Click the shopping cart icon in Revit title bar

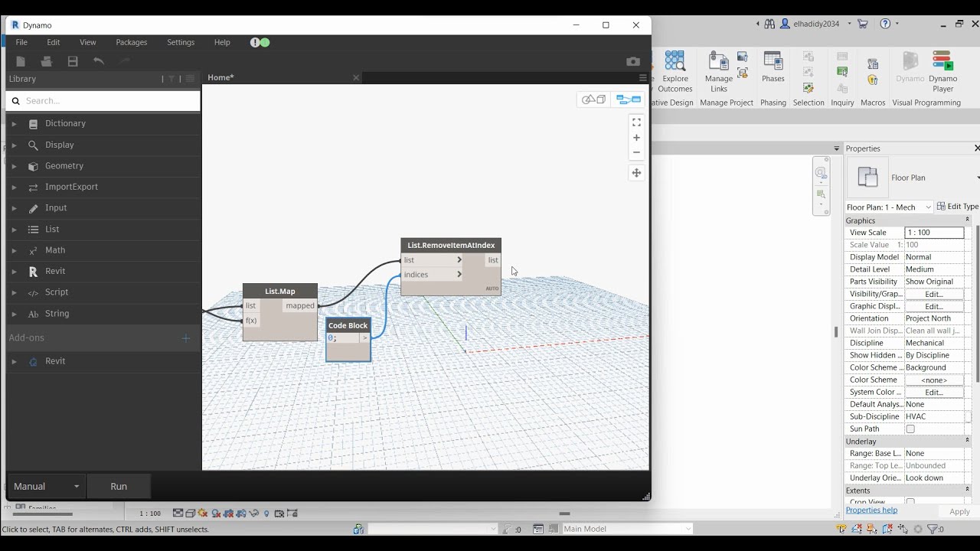[x=863, y=24]
